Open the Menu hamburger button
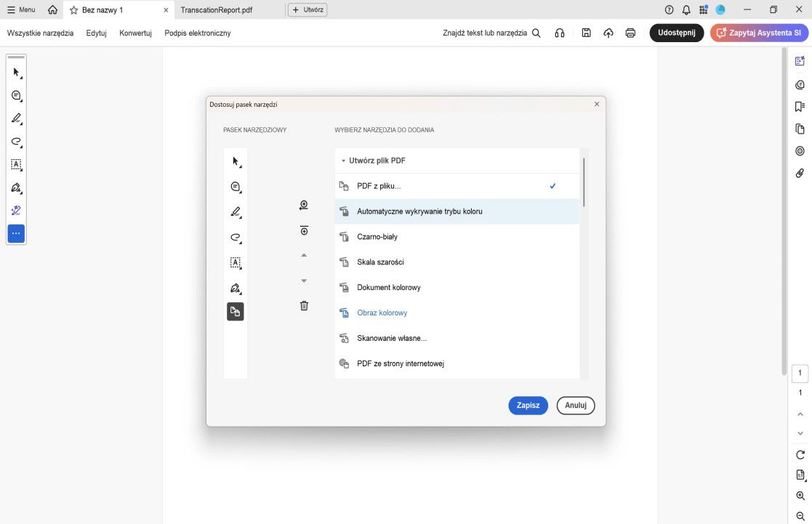812x524 pixels. (x=21, y=10)
